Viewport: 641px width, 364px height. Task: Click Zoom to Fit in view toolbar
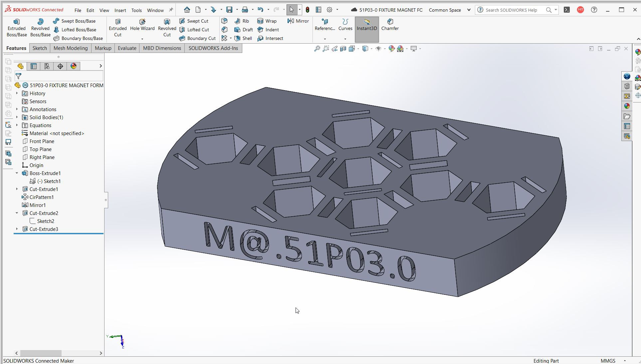pos(317,49)
